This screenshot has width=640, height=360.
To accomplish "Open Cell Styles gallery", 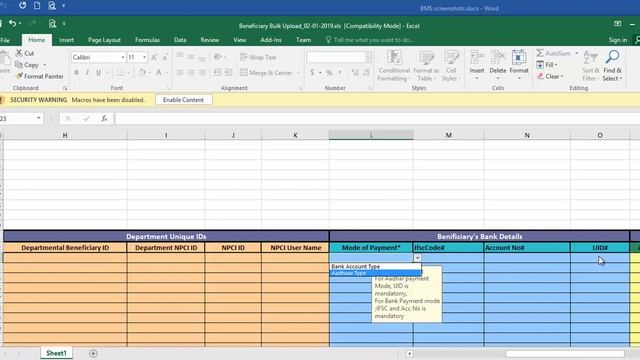I will click(x=451, y=65).
